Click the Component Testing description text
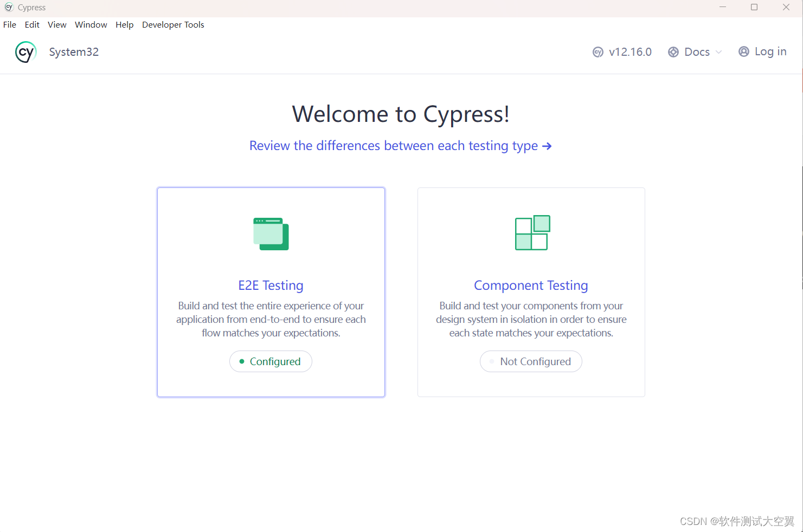The width and height of the screenshot is (803, 532). tap(531, 320)
